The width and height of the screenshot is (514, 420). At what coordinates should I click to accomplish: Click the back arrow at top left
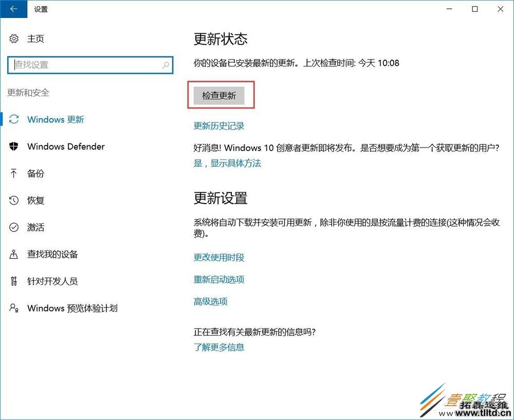pos(13,9)
